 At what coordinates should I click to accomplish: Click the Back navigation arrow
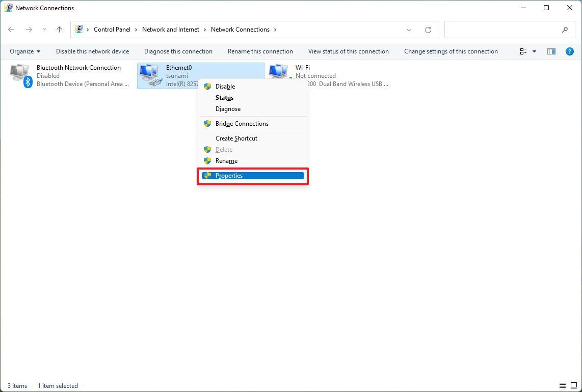(x=11, y=30)
